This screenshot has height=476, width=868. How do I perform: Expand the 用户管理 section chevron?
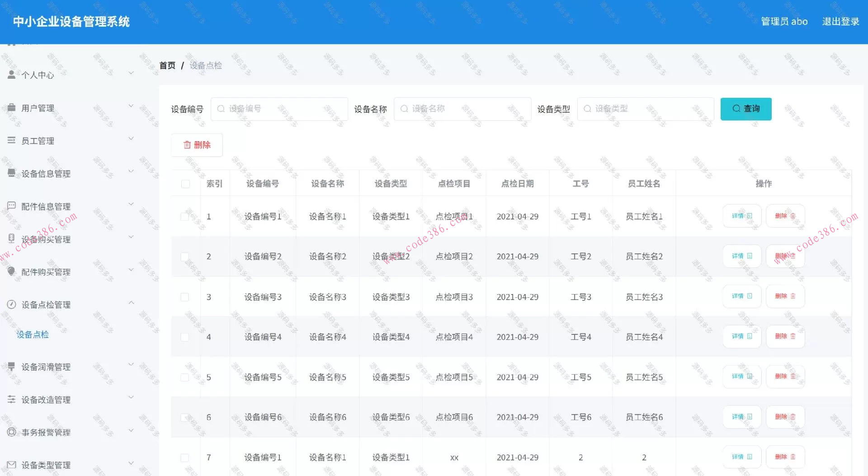coord(131,105)
